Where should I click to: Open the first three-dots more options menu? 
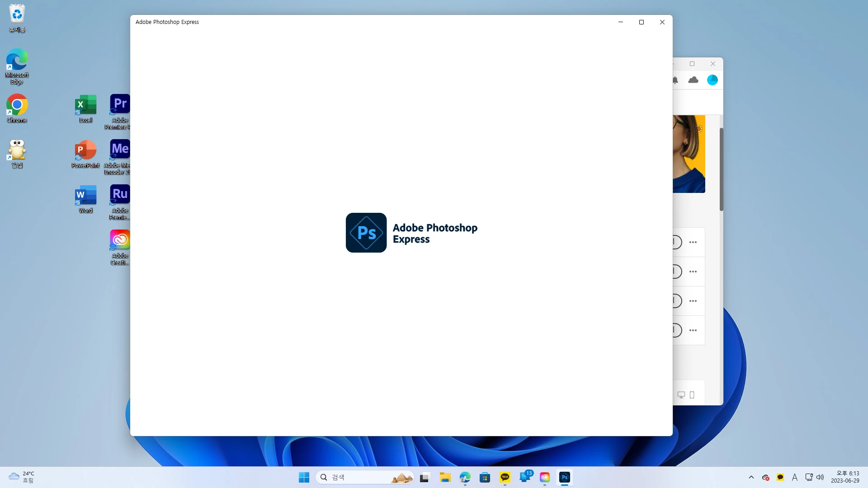point(693,242)
